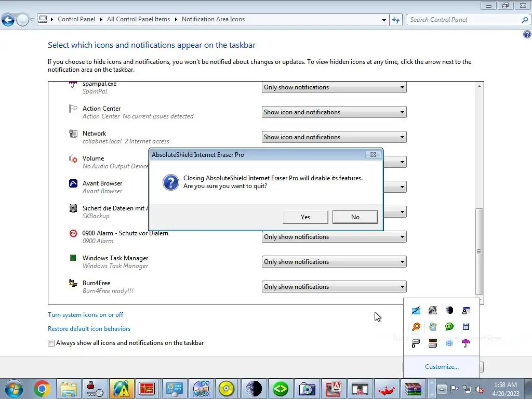Open Control Panel help question mark
The image size is (532, 399).
click(x=527, y=34)
